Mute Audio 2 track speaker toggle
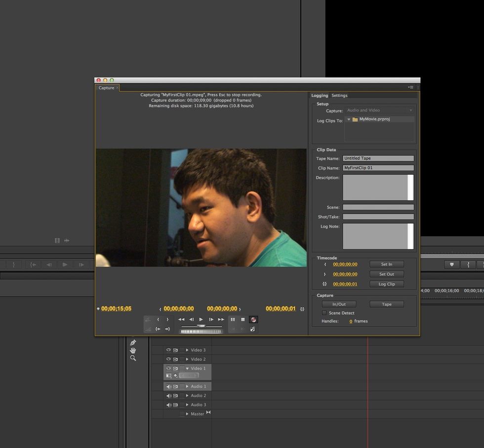This screenshot has width=484, height=448. tap(168, 396)
